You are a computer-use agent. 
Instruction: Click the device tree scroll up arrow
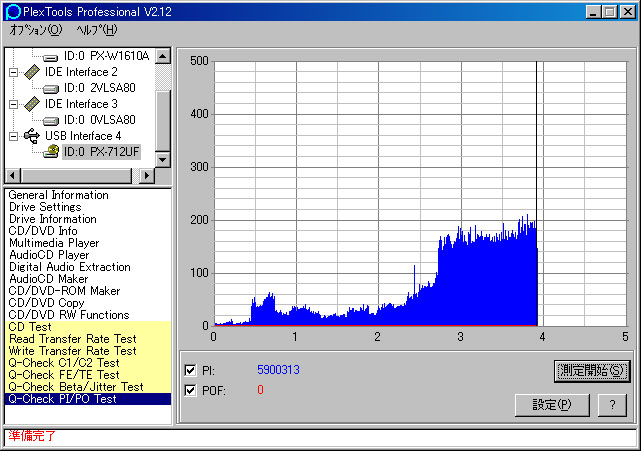pos(163,56)
